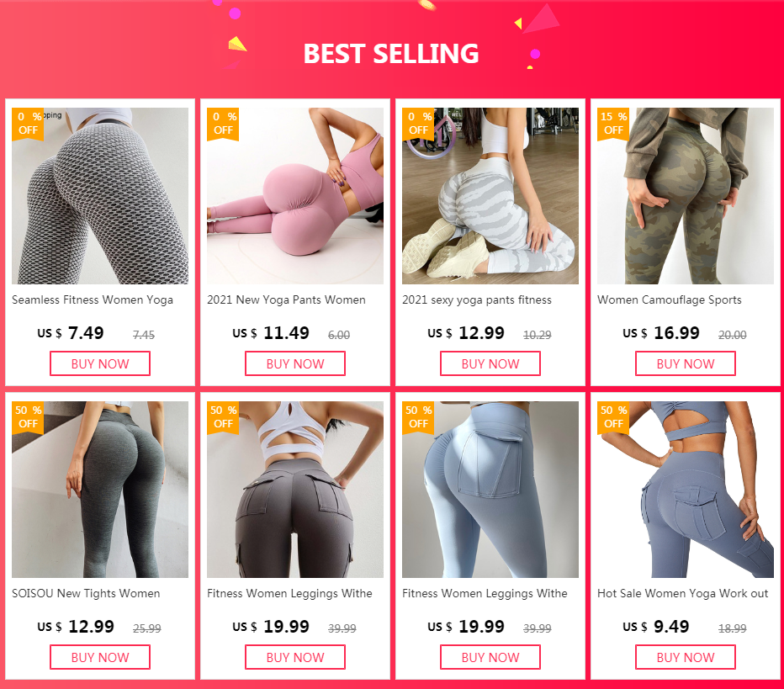Open the zebra-striped leggings product image

(490, 196)
